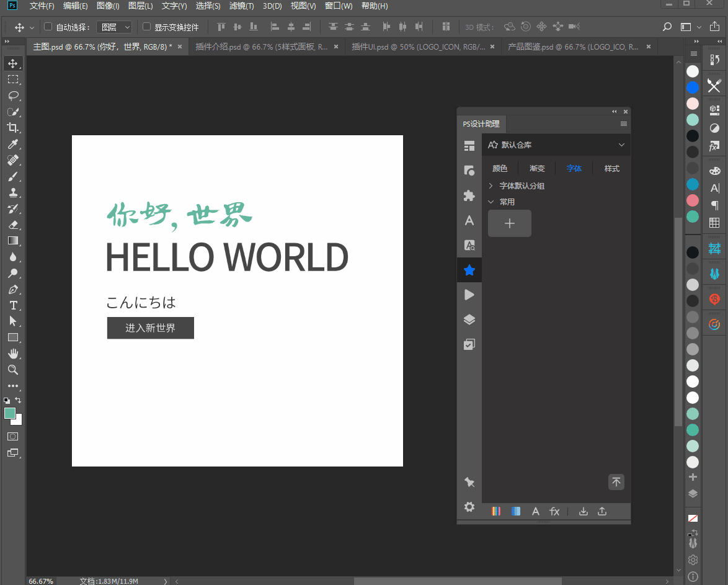
Task: Select the Eyedropper tool
Action: [x=13, y=144]
